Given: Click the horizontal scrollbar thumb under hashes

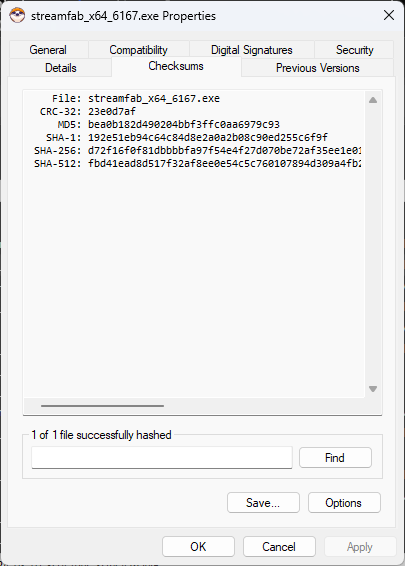Looking at the screenshot, I should pos(103,406).
